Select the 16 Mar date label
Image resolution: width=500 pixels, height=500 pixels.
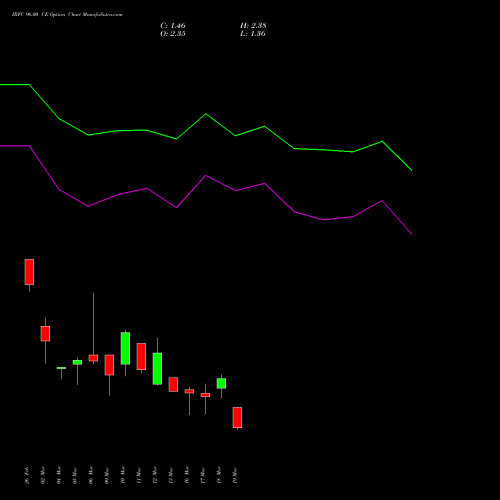click(x=187, y=475)
